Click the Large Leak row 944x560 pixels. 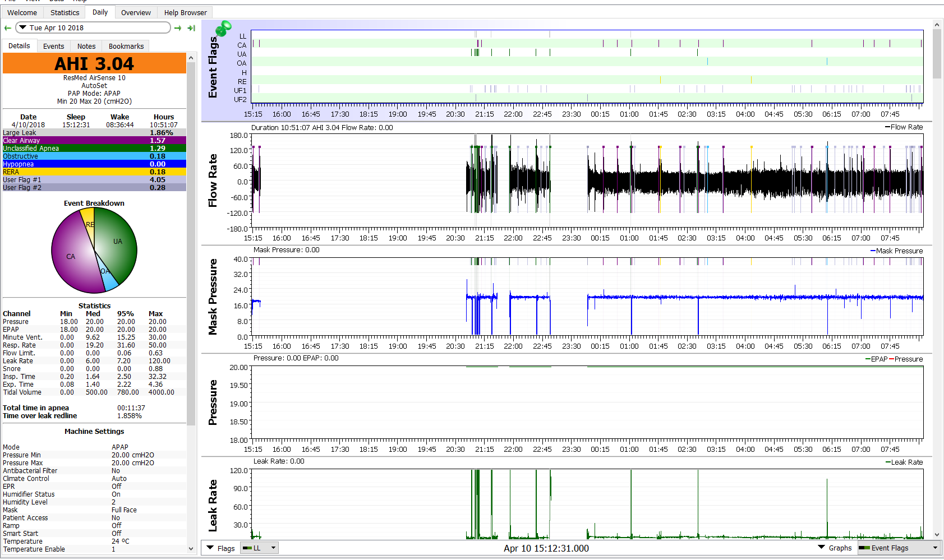[x=94, y=133]
